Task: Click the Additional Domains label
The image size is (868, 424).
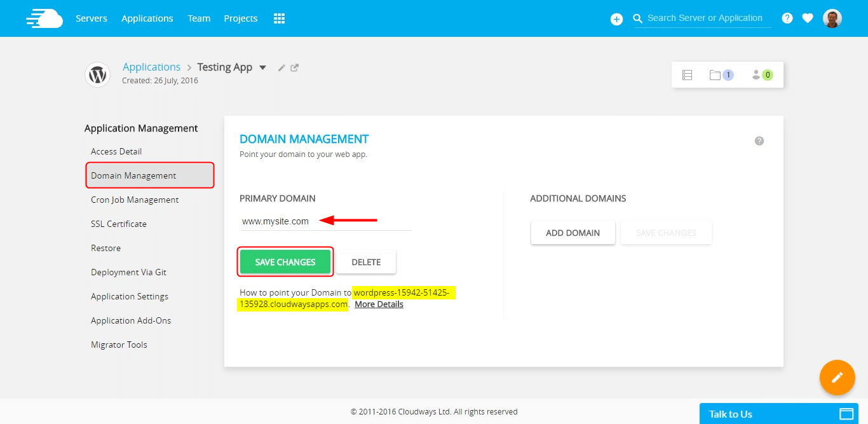Action: click(578, 198)
